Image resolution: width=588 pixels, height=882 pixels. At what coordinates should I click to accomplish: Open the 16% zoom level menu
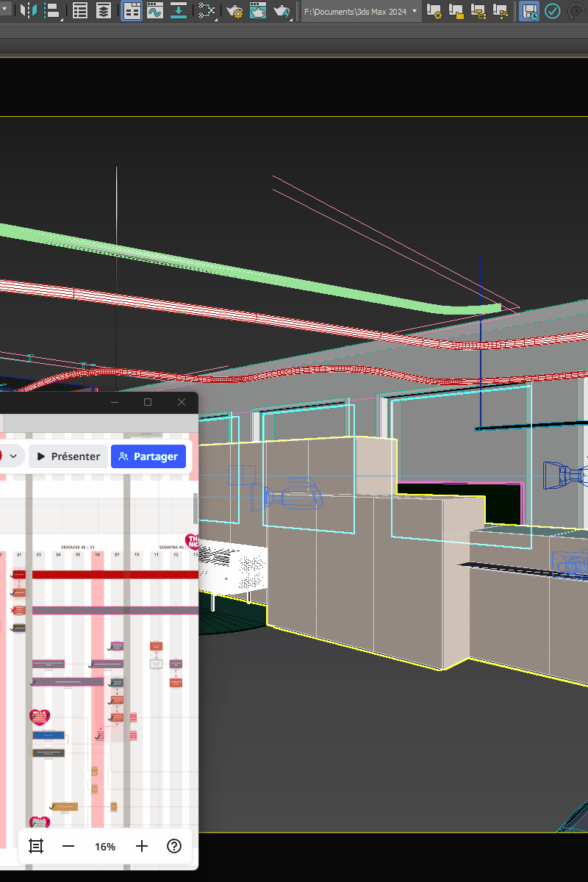[x=105, y=847]
